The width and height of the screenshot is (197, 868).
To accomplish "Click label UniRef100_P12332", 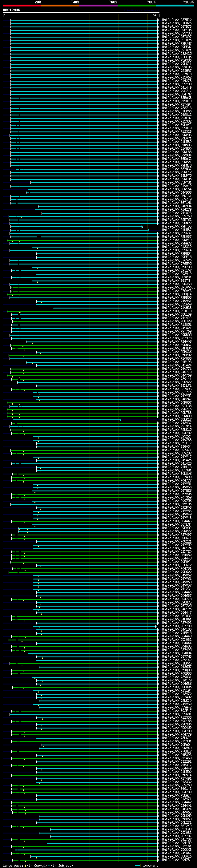I will point(177,121).
